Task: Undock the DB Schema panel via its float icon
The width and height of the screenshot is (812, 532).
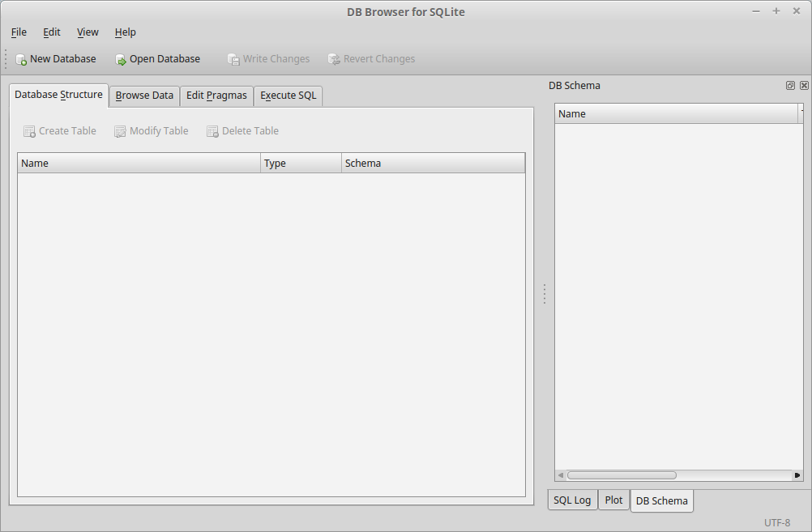Action: point(790,85)
